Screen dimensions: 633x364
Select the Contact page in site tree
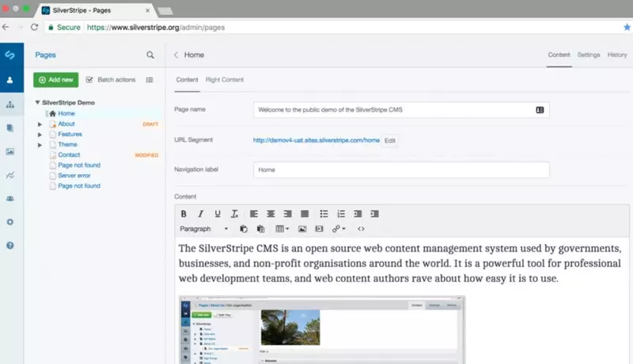(x=69, y=155)
